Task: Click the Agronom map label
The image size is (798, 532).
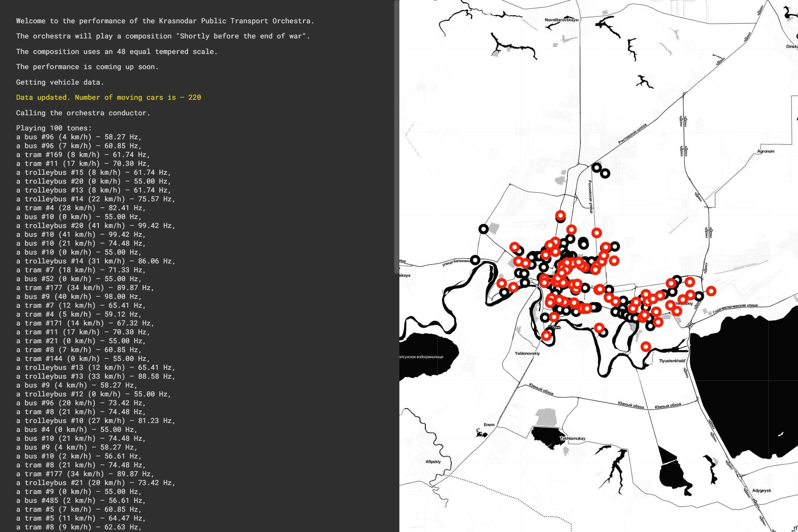Action: click(x=766, y=151)
